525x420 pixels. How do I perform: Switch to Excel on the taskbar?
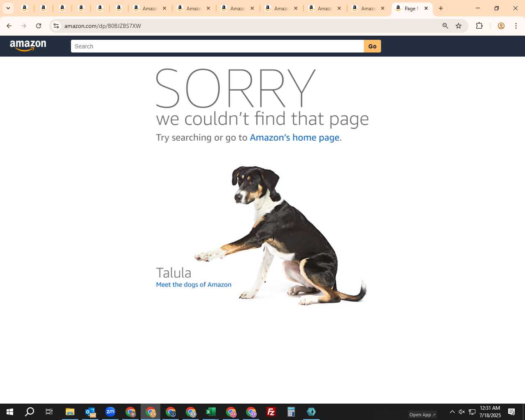coord(211,412)
